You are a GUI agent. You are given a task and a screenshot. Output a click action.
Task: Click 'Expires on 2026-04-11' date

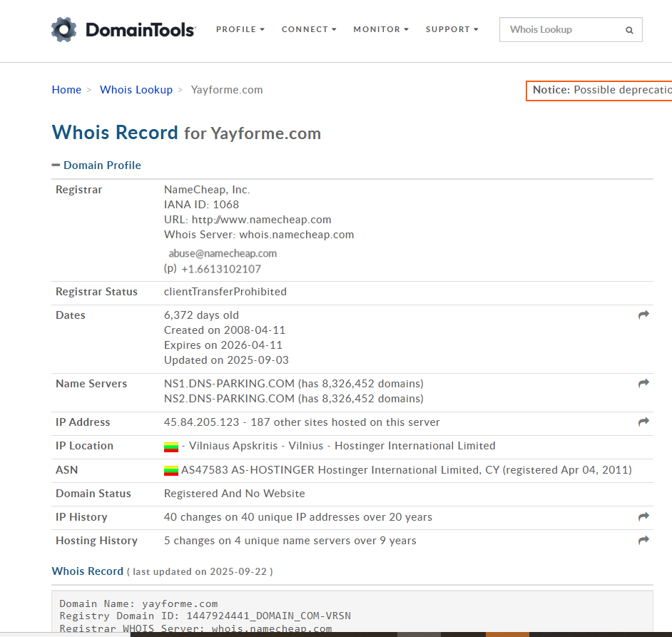click(x=223, y=345)
